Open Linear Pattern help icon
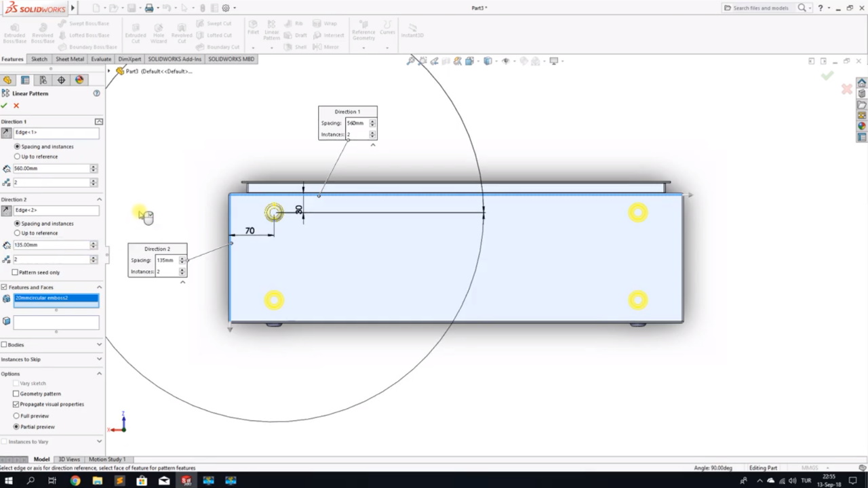Image resolution: width=868 pixels, height=488 pixels. [96, 94]
